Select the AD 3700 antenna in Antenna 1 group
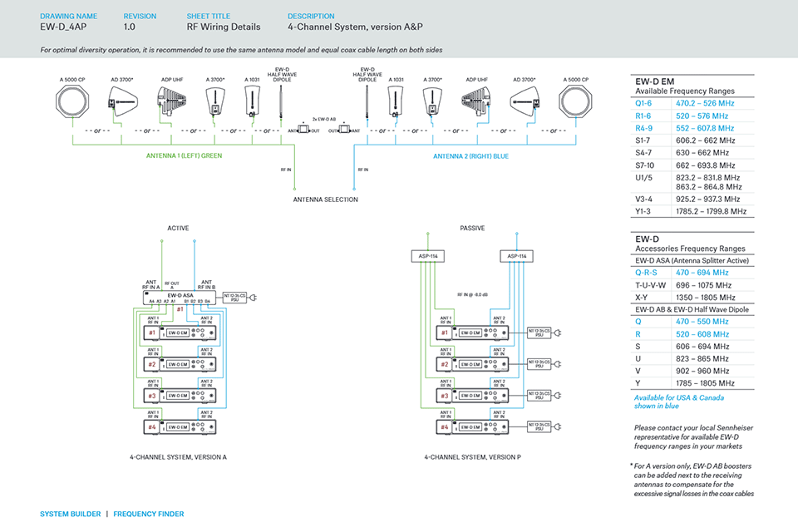This screenshot has height=532, width=798. (121, 101)
